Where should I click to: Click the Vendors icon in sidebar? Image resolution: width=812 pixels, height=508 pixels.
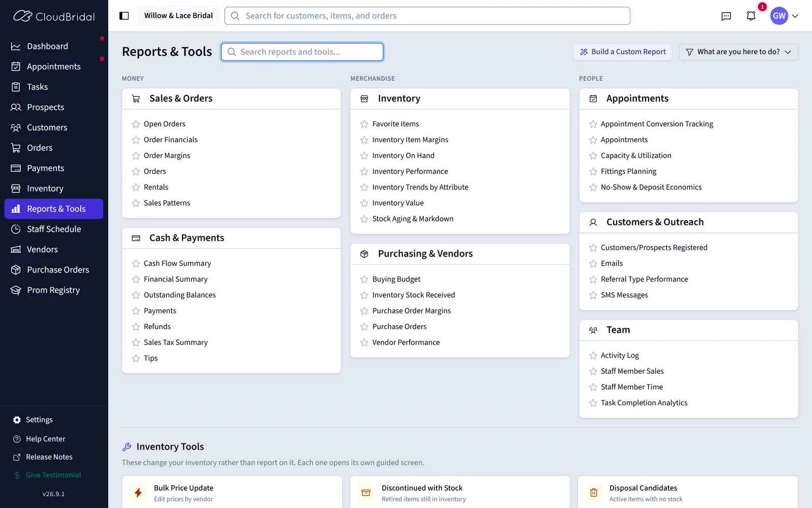16,249
